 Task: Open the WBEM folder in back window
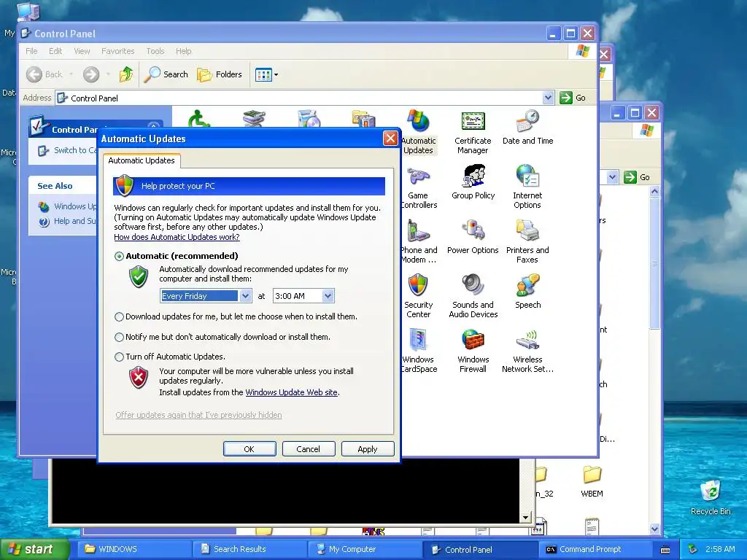click(592, 481)
